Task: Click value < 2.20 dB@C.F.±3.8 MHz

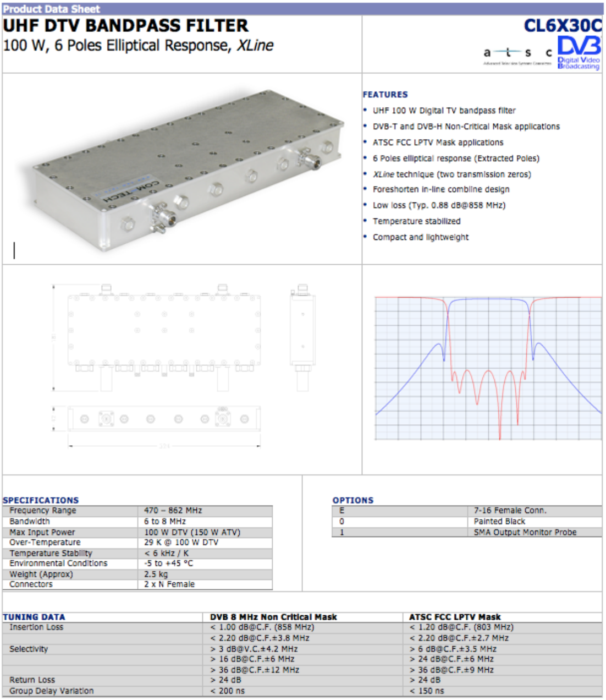Action: [x=260, y=638]
